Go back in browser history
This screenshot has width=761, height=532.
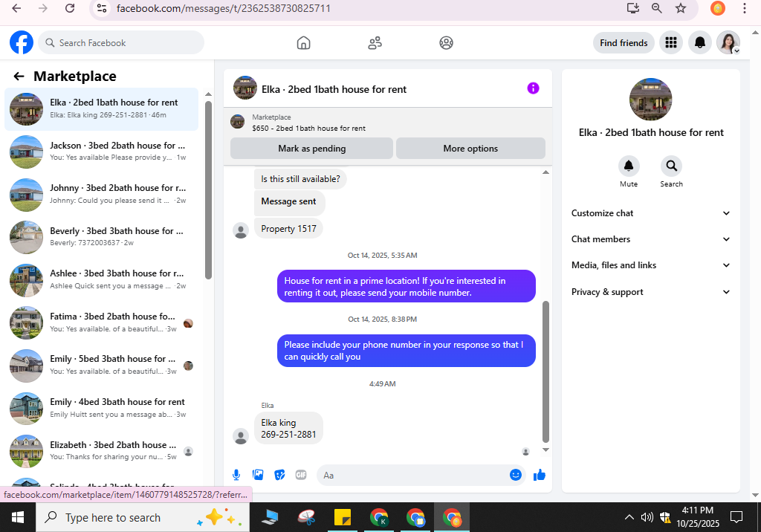coord(16,8)
